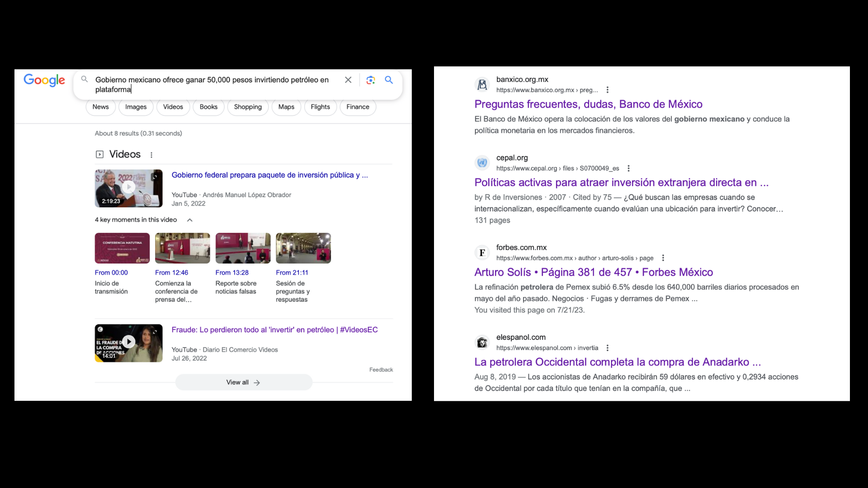Open 'Gobierno federal prepara paquete de inversión' link
Viewport: 868px width, 488px height.
click(270, 175)
